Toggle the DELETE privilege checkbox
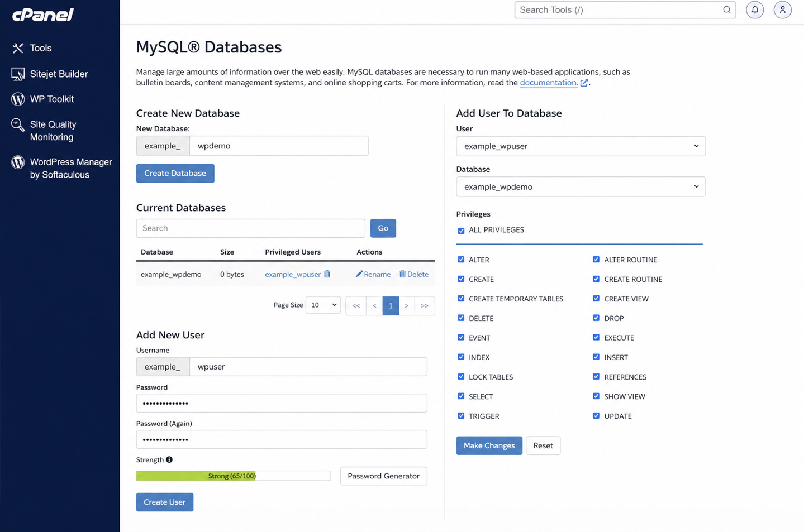 click(x=461, y=318)
